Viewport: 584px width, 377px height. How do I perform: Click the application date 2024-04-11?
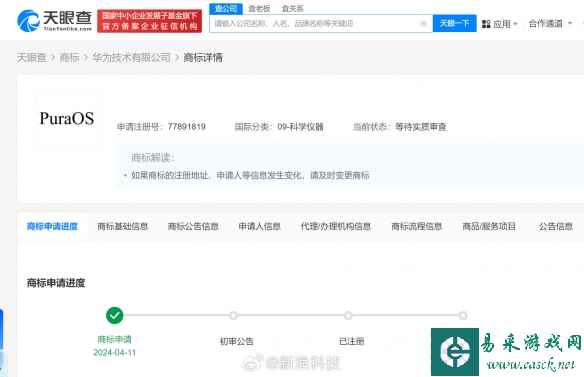(x=115, y=352)
